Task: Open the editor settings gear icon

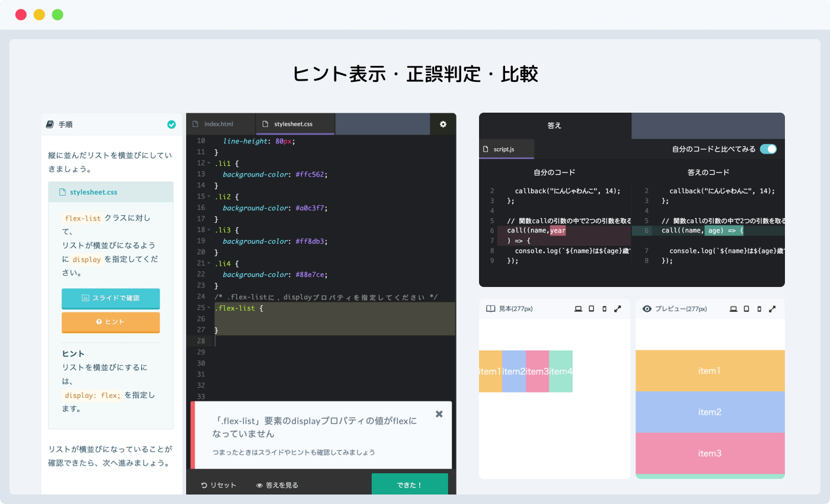Action: pos(443,124)
